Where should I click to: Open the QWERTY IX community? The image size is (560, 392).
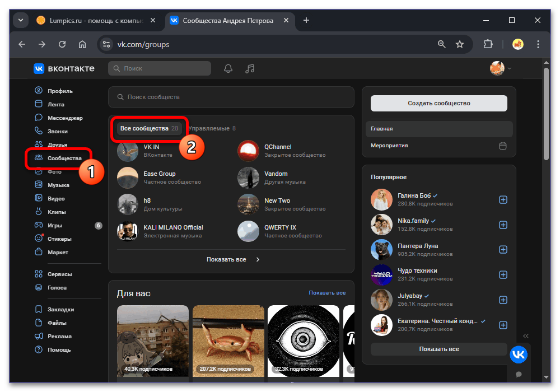click(280, 227)
